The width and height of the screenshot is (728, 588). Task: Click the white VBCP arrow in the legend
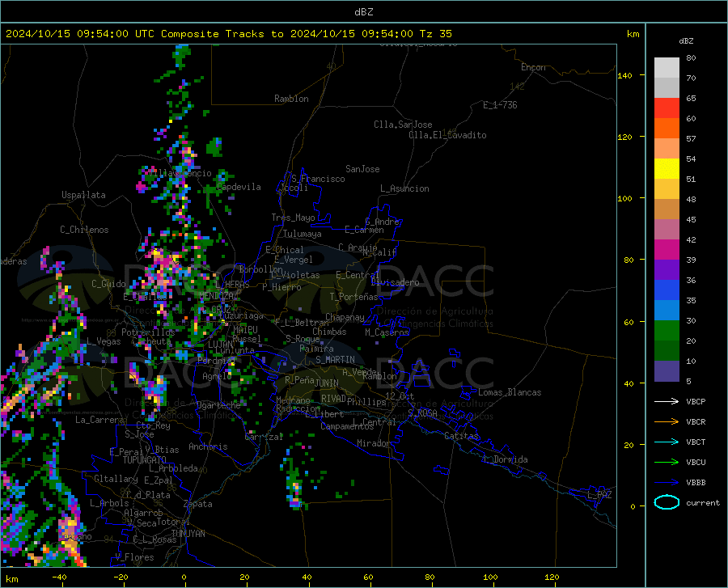point(667,401)
